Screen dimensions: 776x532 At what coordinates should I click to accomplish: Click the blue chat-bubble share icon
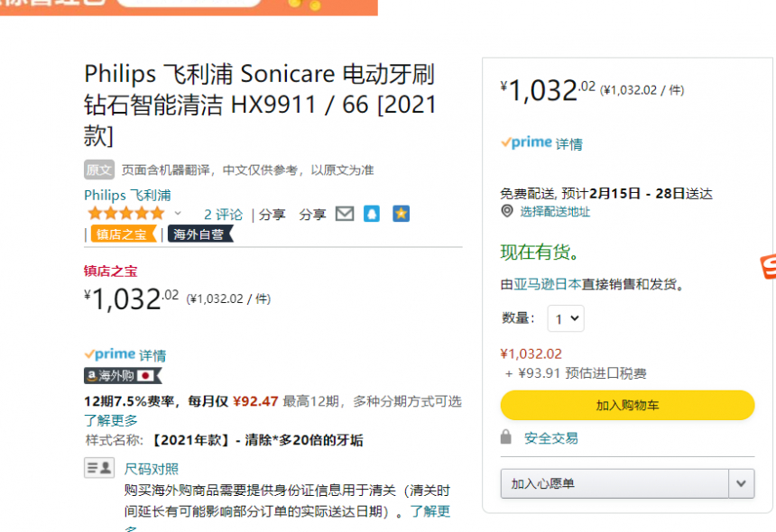372,214
